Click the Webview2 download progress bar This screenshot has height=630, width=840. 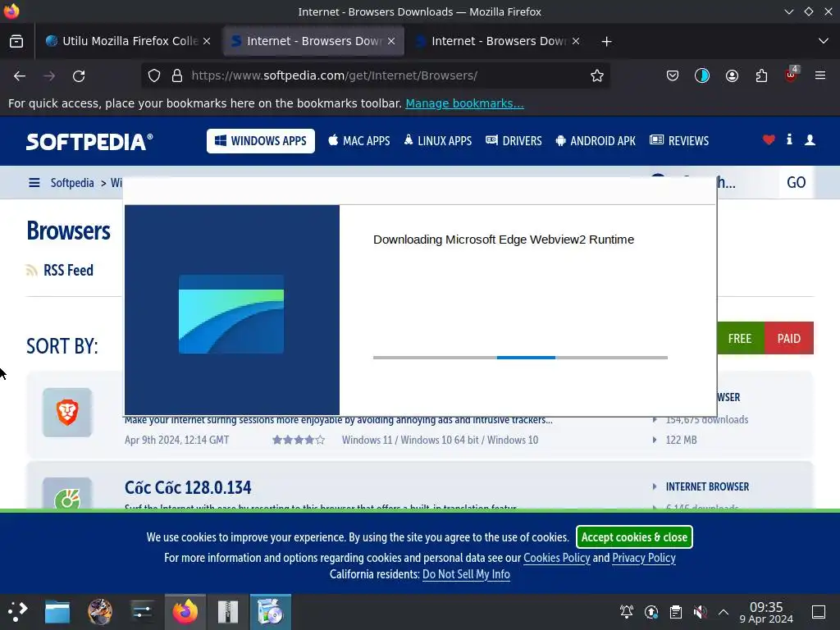[520, 358]
